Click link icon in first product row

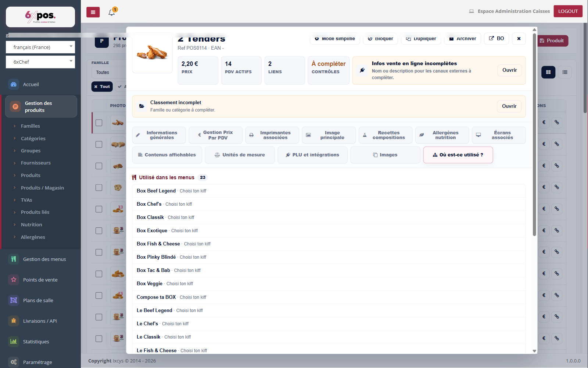pos(557,122)
